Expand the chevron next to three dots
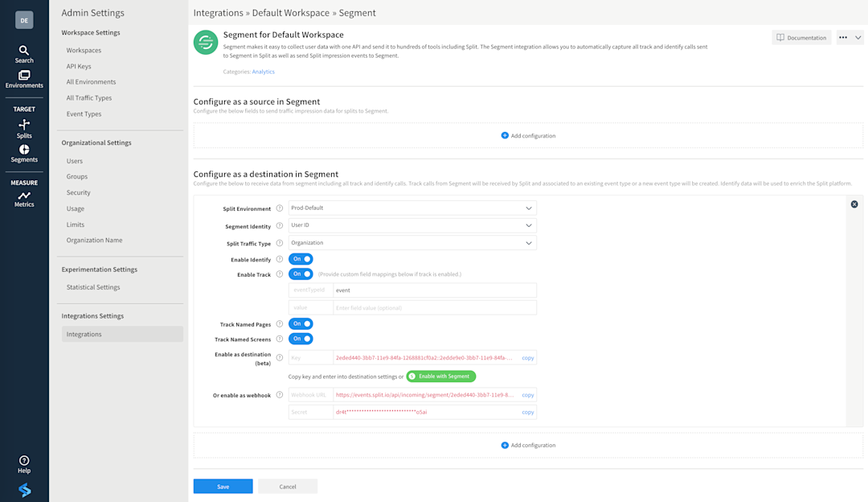 point(858,38)
